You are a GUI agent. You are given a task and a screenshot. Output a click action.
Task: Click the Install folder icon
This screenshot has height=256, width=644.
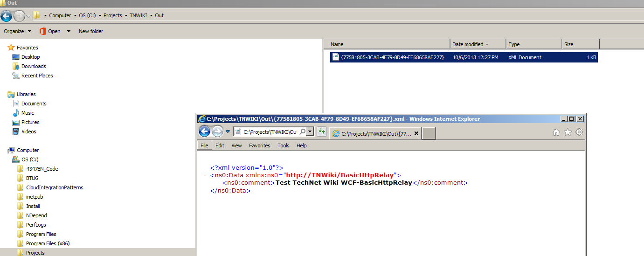(20, 206)
